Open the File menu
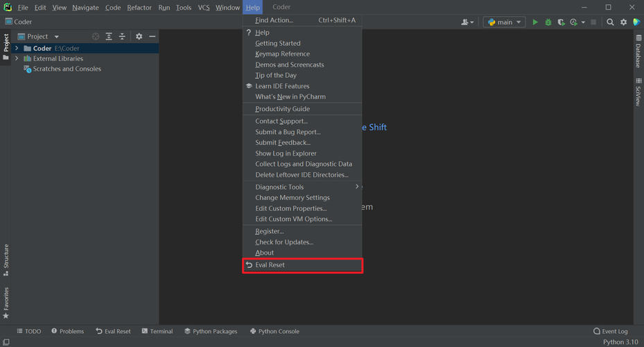The width and height of the screenshot is (644, 347). (x=23, y=8)
